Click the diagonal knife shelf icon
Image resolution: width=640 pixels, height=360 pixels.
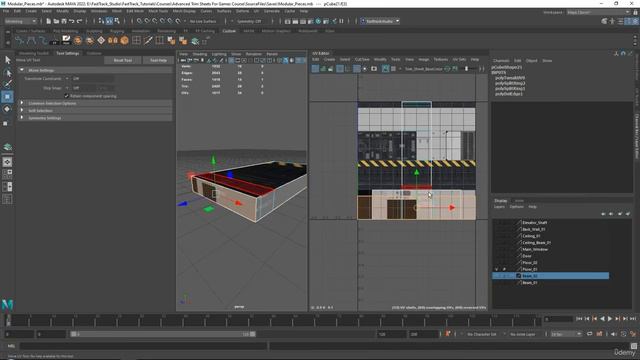click(x=148, y=40)
